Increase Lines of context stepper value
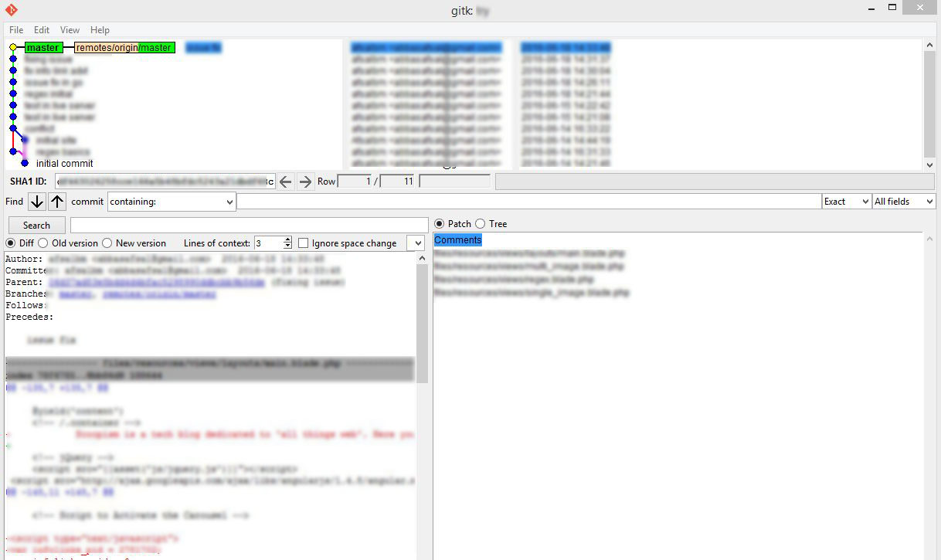The width and height of the screenshot is (941, 560). pyautogui.click(x=288, y=240)
